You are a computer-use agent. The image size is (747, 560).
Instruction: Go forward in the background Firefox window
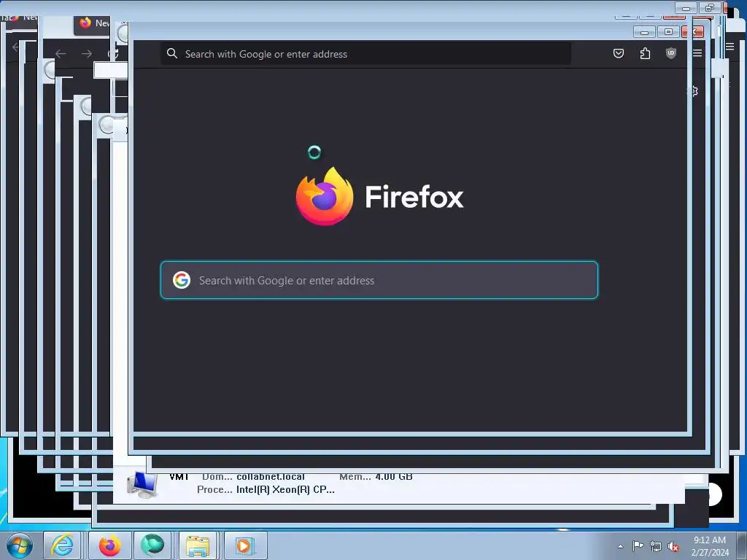pyautogui.click(x=87, y=54)
